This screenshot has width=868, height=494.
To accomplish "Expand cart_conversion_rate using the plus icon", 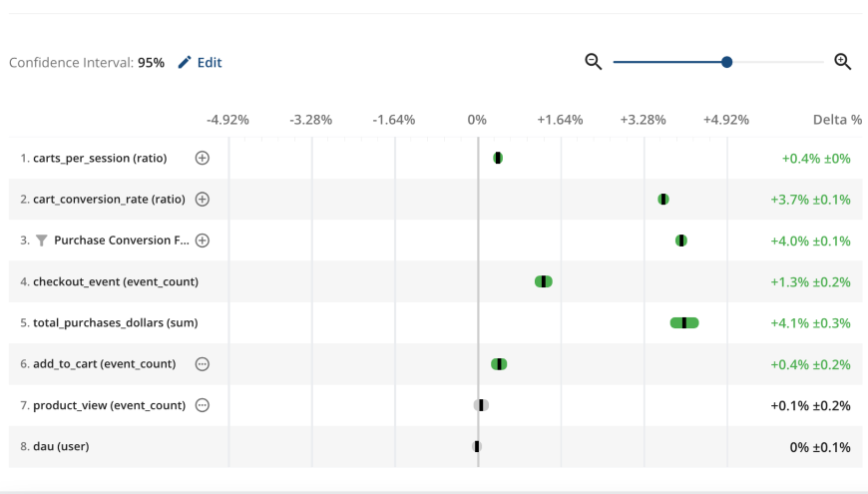I will [202, 200].
